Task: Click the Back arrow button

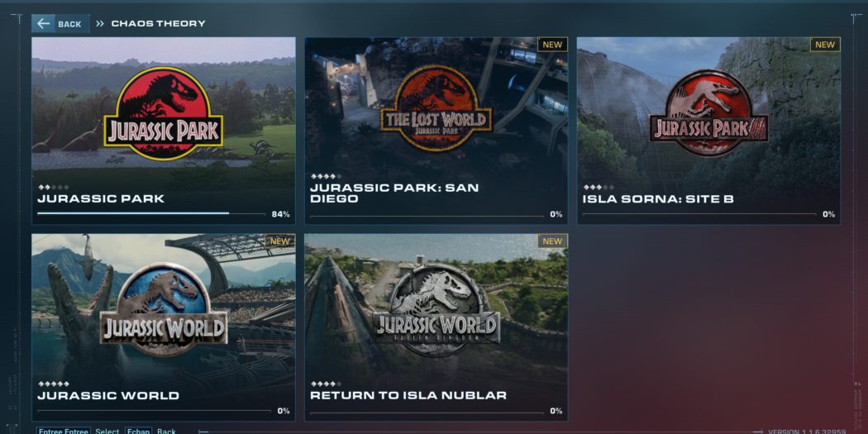Action: coord(60,24)
